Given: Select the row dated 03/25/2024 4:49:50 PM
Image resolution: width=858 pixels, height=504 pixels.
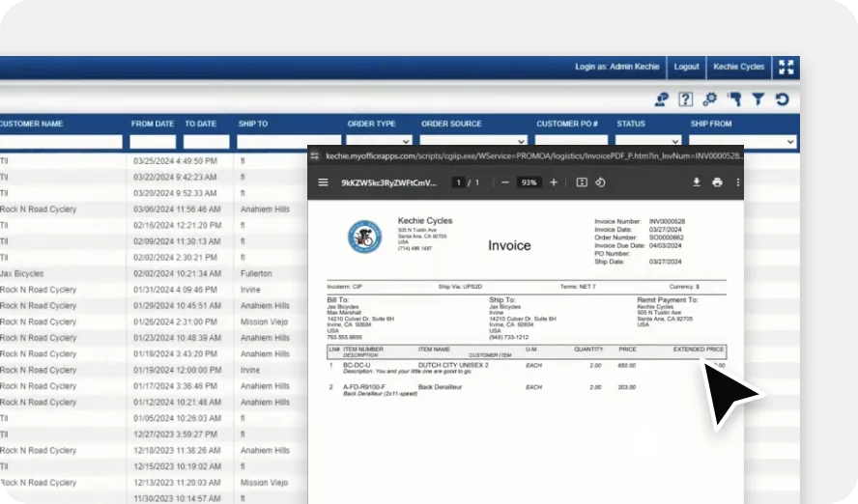Looking at the screenshot, I should point(154,161).
